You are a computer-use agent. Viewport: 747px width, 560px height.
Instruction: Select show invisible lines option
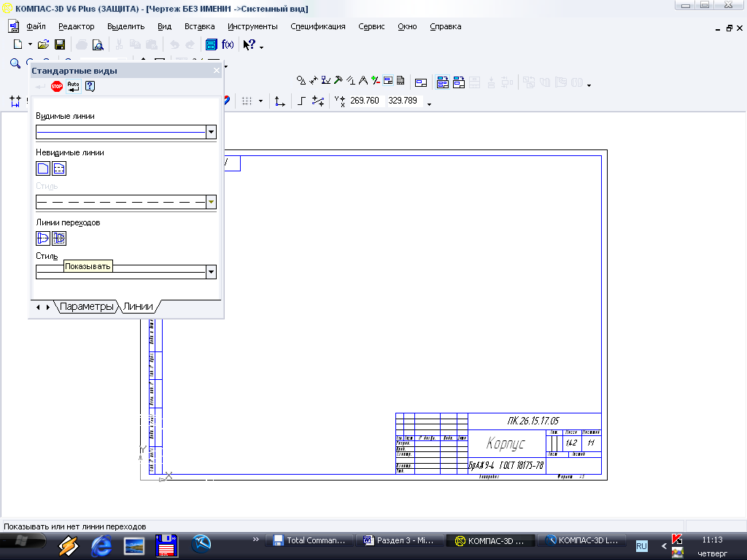(x=59, y=168)
